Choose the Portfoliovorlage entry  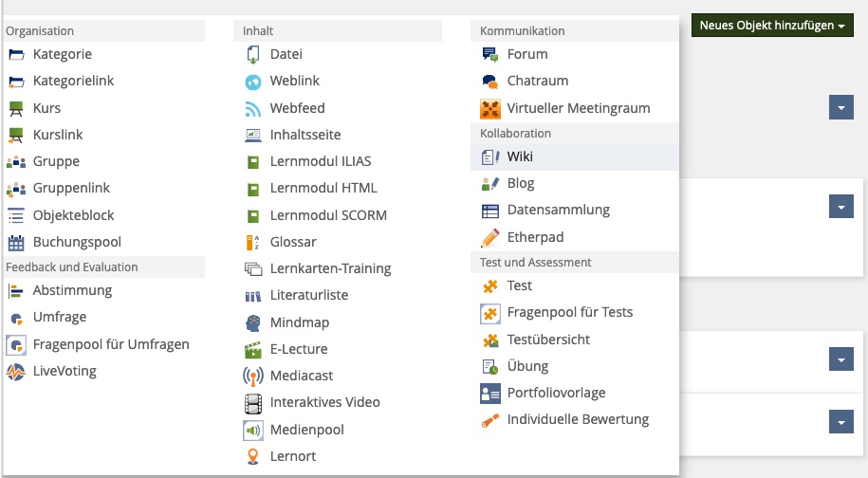[556, 393]
